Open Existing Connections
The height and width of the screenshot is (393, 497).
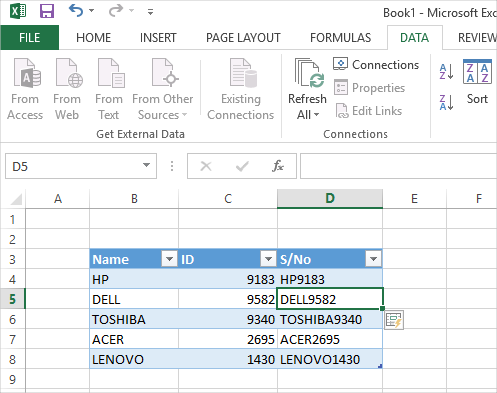pyautogui.click(x=240, y=89)
